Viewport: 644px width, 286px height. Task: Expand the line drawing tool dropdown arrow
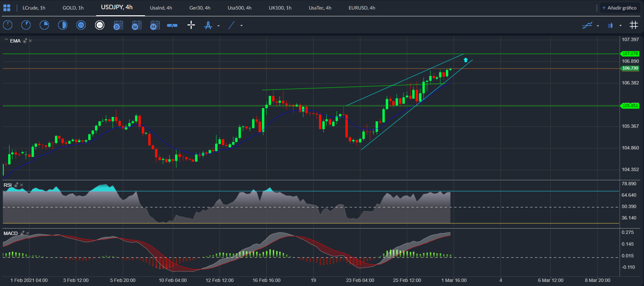click(x=241, y=26)
